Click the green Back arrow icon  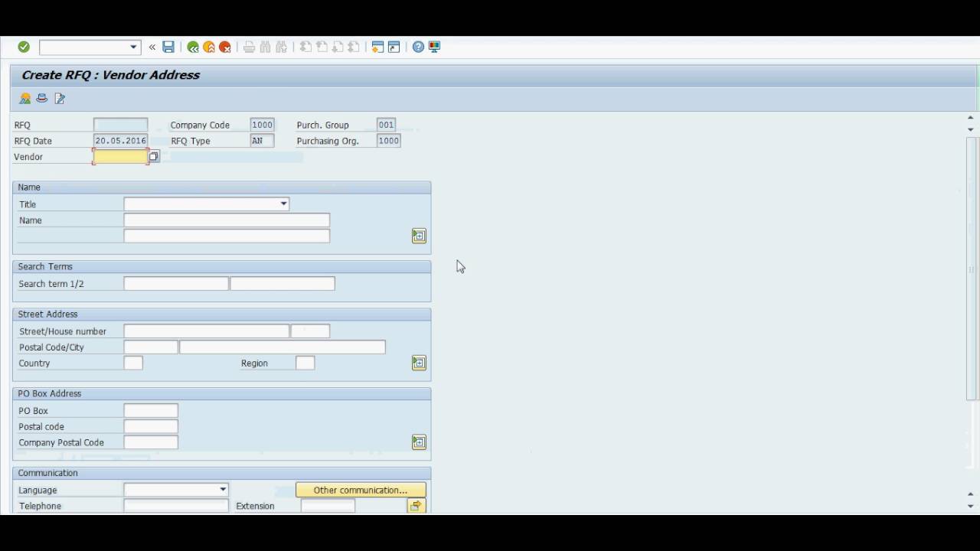tap(193, 47)
